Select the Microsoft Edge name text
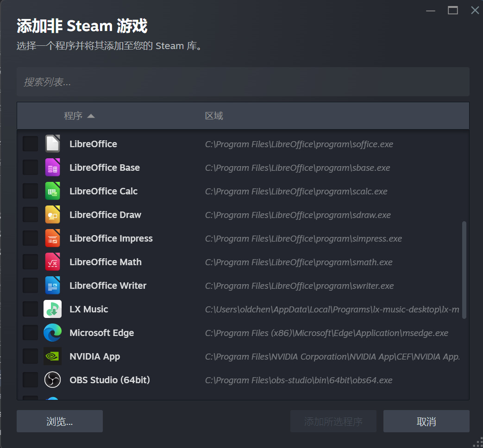This screenshot has width=483, height=448. coord(102,333)
